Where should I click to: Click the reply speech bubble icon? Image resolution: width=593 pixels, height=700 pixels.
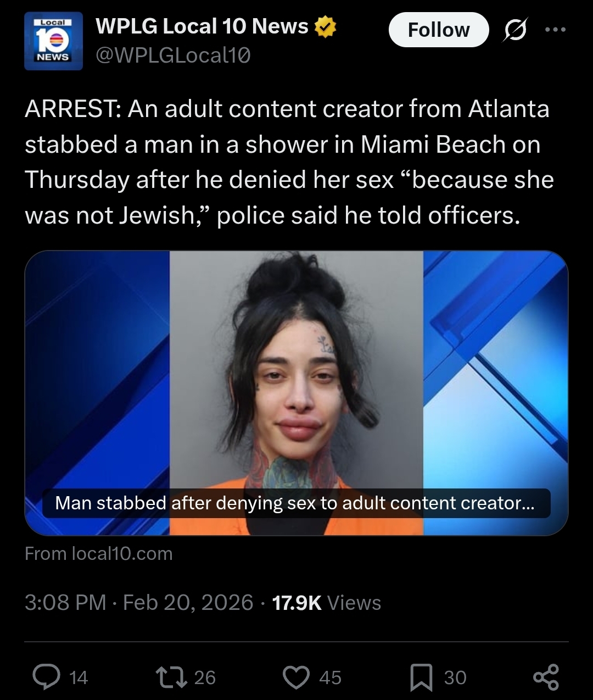click(47, 677)
